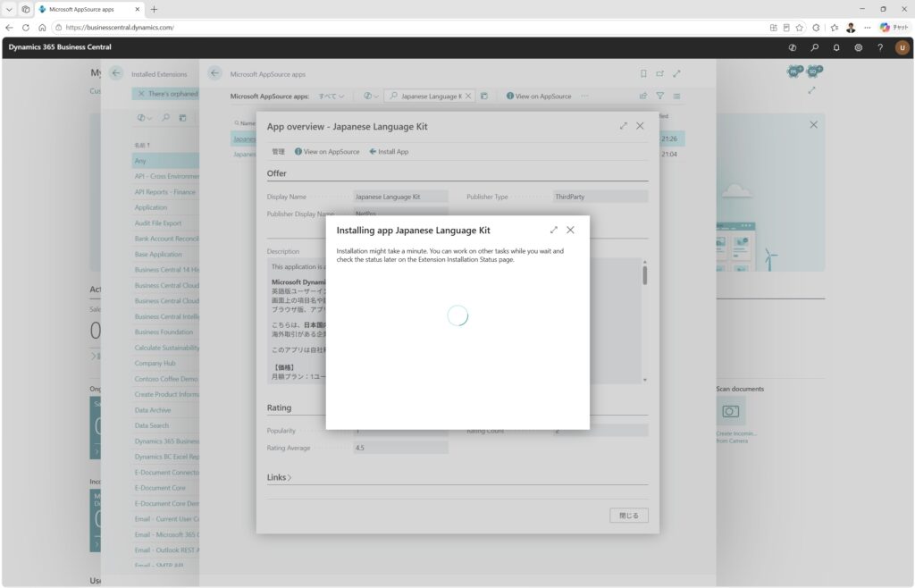
Task: Toggle the filter pane in AppSource list
Action: [x=660, y=97]
